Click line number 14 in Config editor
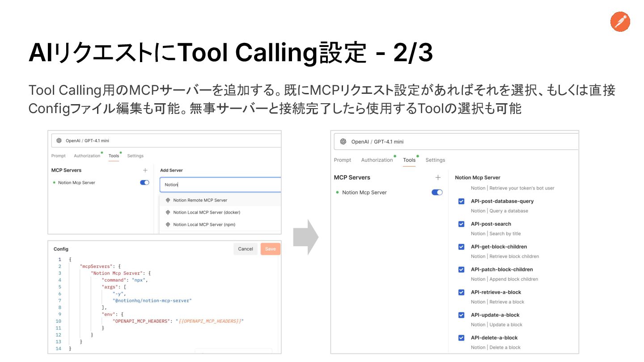The width and height of the screenshot is (644, 362). [x=58, y=349]
